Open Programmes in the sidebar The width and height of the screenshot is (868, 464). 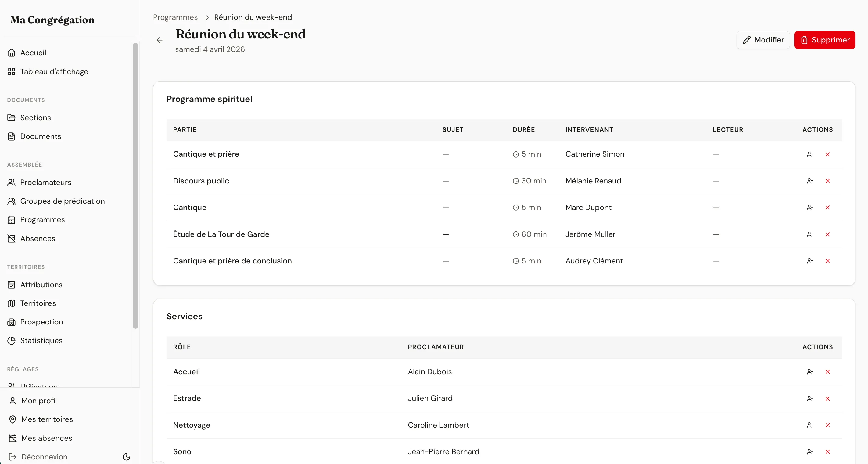42,220
